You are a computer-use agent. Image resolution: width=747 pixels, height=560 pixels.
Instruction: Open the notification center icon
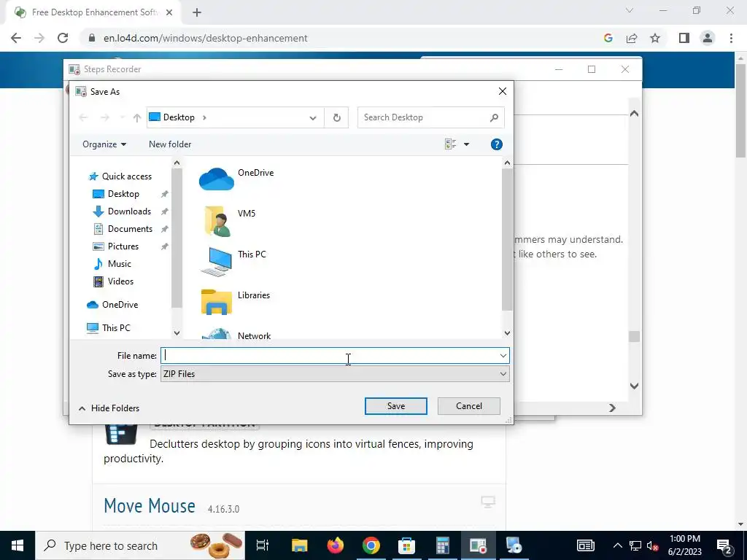tap(724, 545)
